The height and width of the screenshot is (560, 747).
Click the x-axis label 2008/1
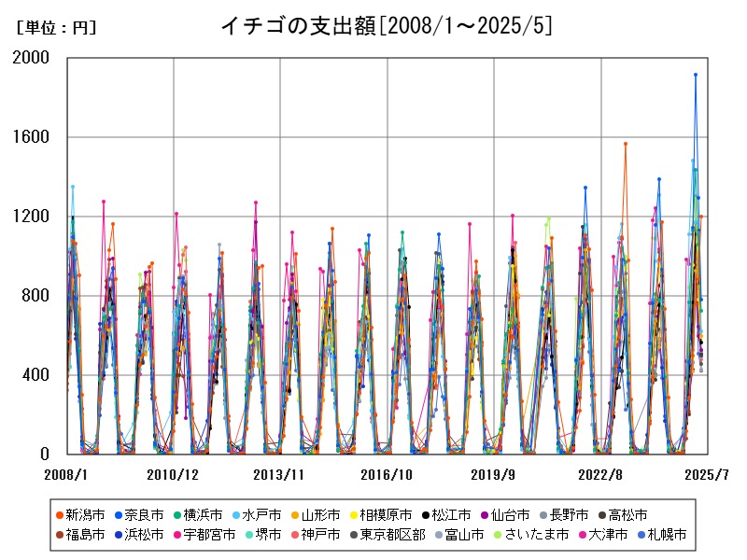click(65, 475)
